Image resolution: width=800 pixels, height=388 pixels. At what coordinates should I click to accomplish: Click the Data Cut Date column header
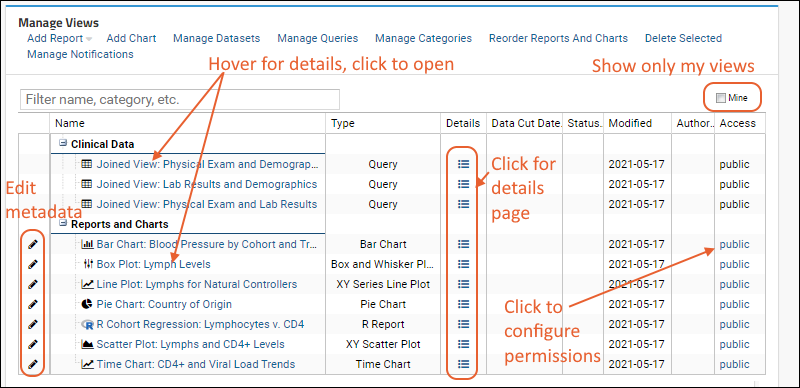524,123
